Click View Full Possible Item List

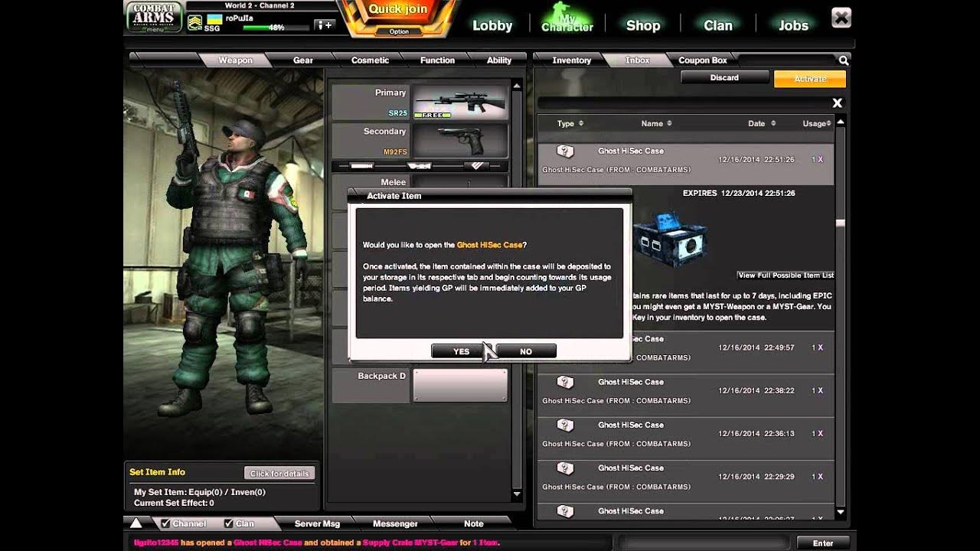point(786,275)
